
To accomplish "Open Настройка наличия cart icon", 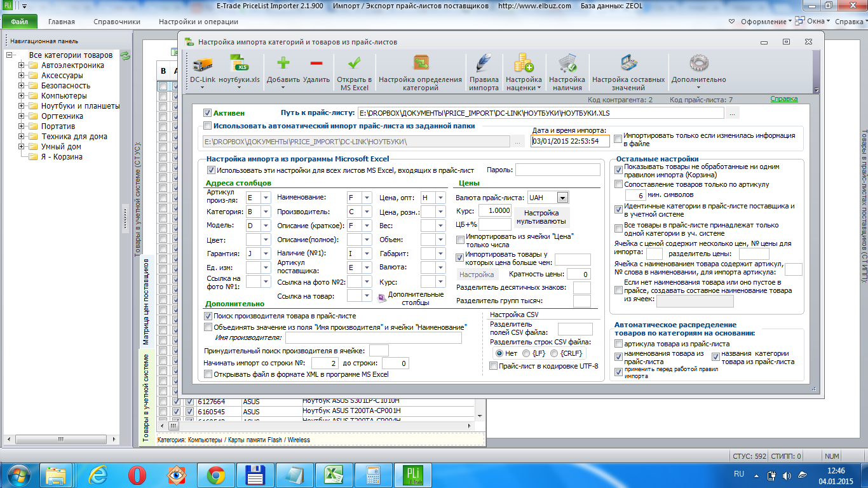I will coord(567,64).
